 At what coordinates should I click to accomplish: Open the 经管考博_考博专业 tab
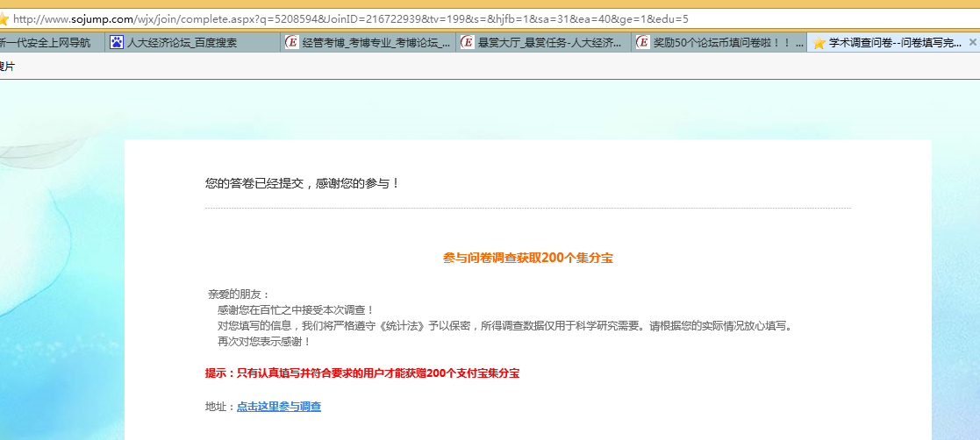click(368, 42)
